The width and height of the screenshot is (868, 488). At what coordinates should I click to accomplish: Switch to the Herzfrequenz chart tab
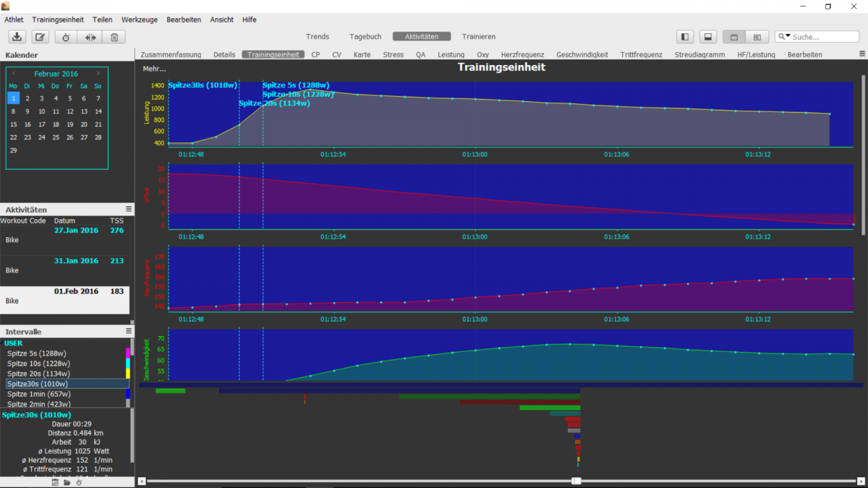[x=522, y=54]
